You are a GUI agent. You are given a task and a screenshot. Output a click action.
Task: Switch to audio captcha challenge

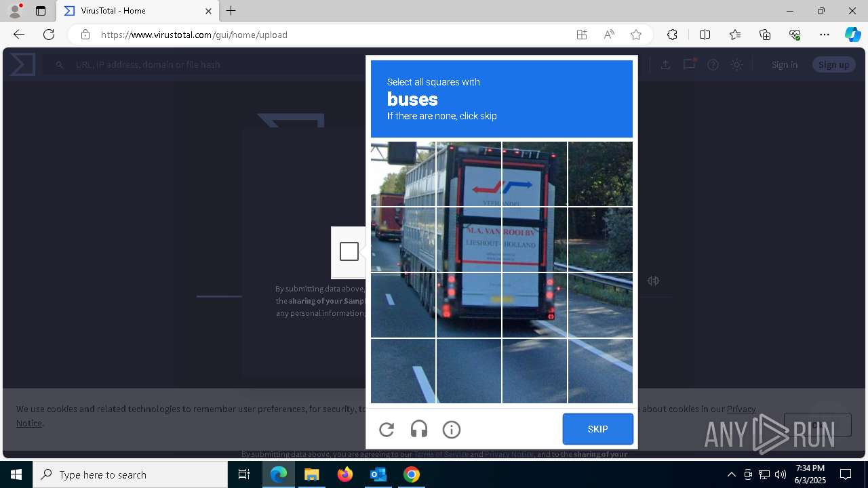pos(419,429)
